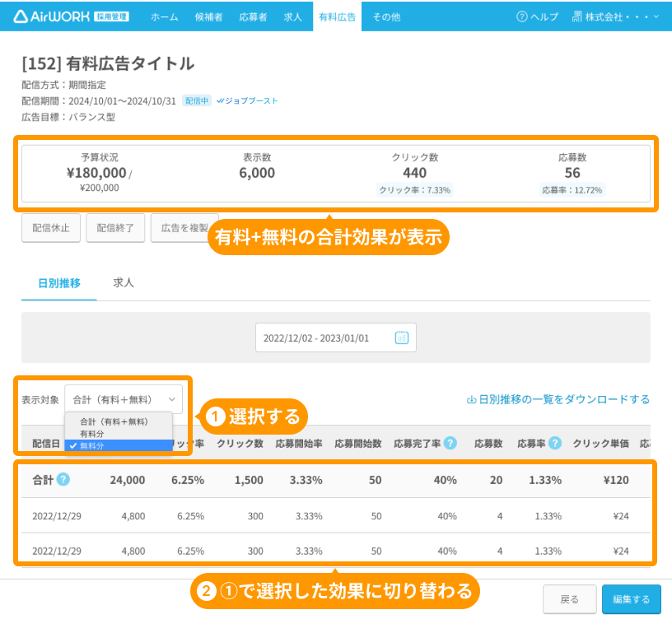Click the ¥120 total cell
The image size is (672, 619).
(x=616, y=480)
